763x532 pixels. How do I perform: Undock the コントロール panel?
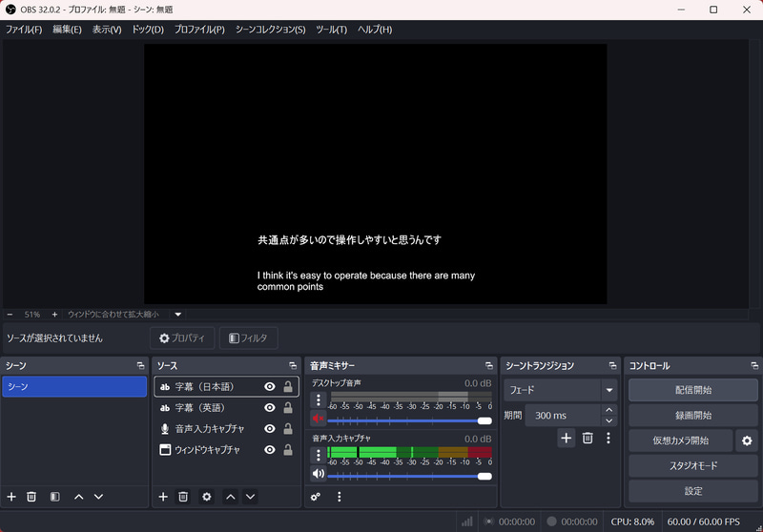pyautogui.click(x=754, y=366)
